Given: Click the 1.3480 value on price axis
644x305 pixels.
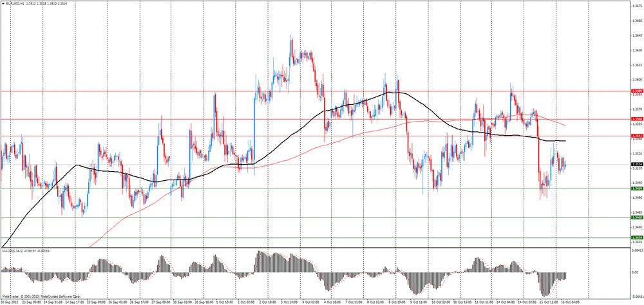Looking at the screenshot, I should pos(637,198).
